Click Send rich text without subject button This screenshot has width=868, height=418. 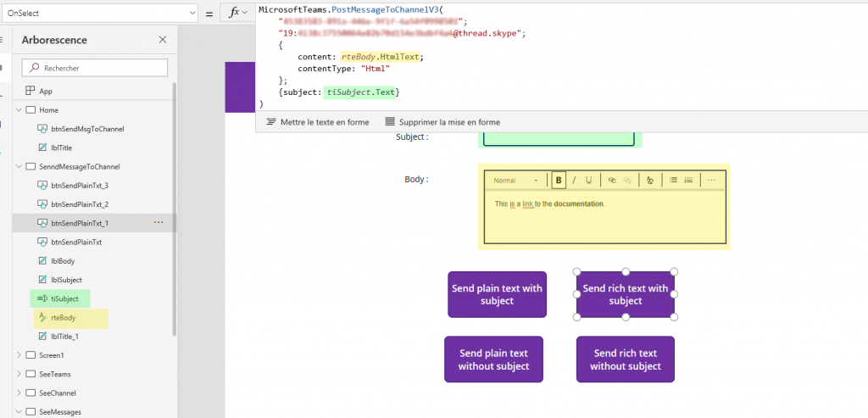pos(626,359)
